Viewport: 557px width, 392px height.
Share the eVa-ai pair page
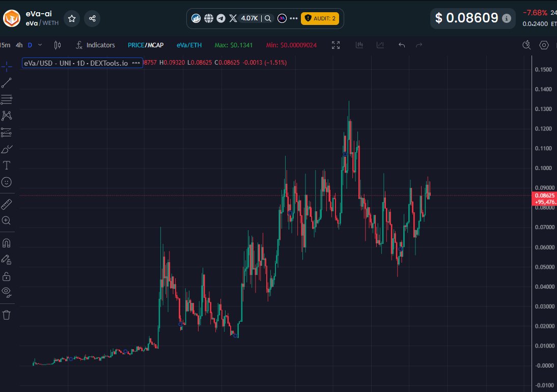click(92, 18)
